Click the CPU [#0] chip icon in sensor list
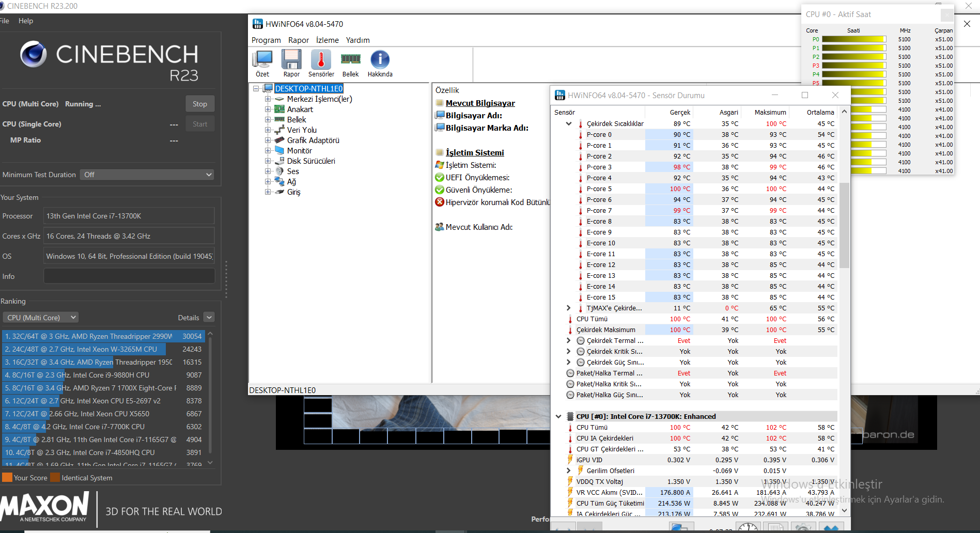 point(570,416)
